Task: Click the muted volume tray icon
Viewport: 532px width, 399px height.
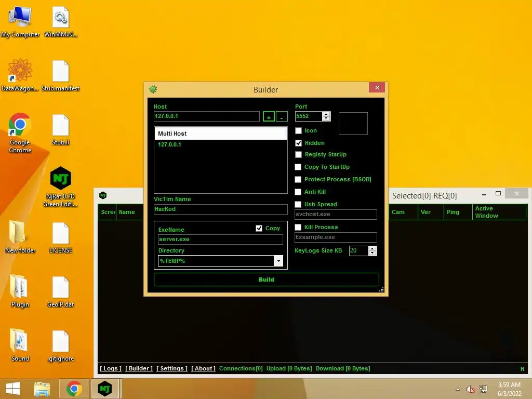Action: (x=470, y=389)
